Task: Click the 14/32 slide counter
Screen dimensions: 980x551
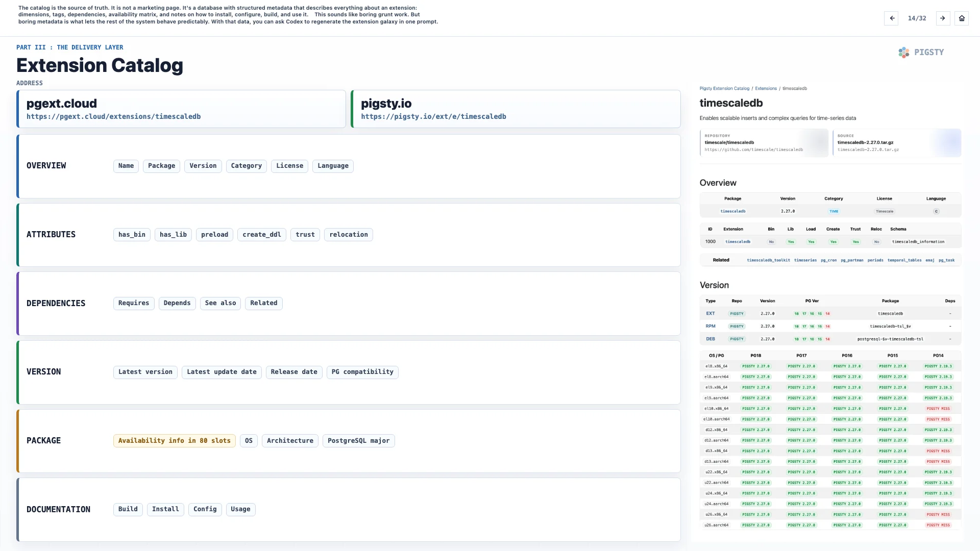Action: [917, 18]
